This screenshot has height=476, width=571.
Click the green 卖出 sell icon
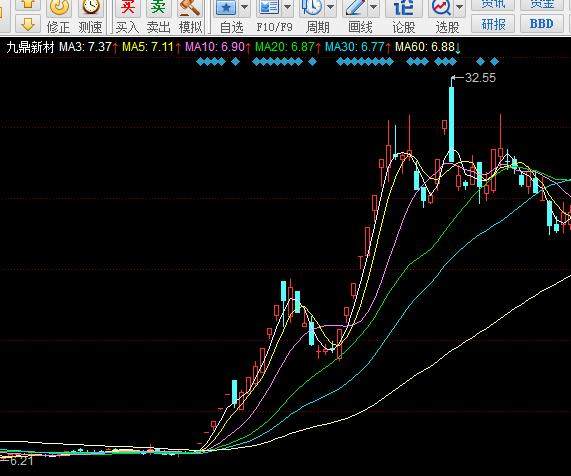coord(158,8)
